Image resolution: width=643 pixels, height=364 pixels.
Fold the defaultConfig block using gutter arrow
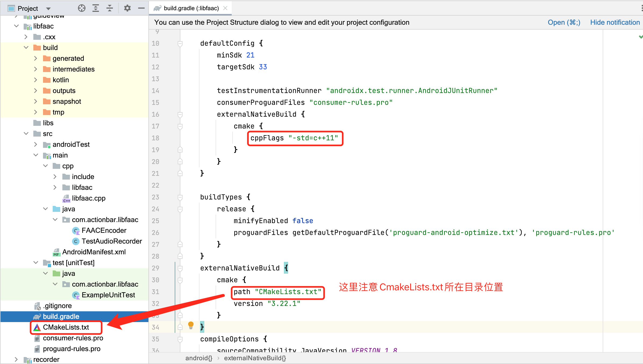pyautogui.click(x=180, y=43)
